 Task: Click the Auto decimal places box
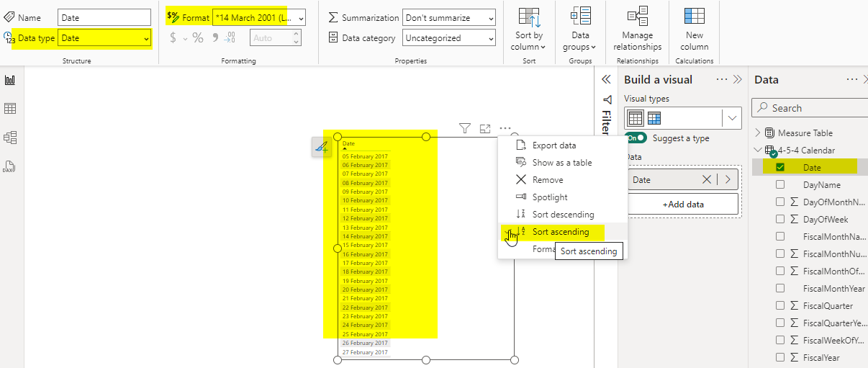pyautogui.click(x=276, y=37)
